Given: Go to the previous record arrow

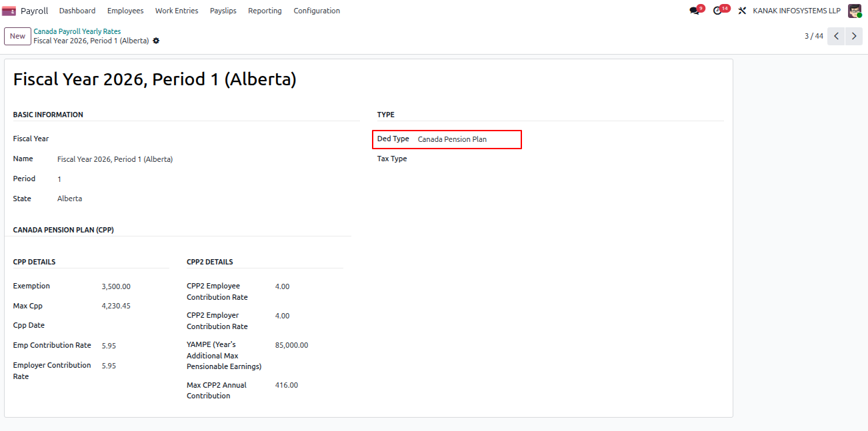Looking at the screenshot, I should click(836, 36).
